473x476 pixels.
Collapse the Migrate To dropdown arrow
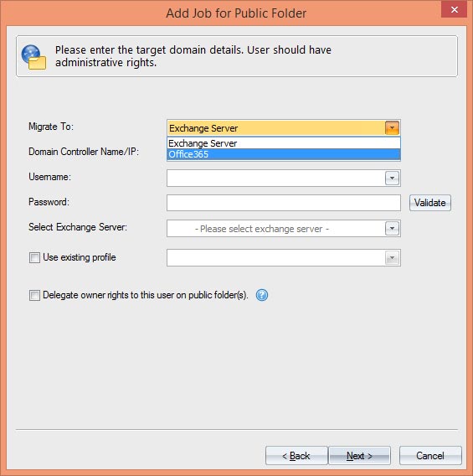point(392,128)
